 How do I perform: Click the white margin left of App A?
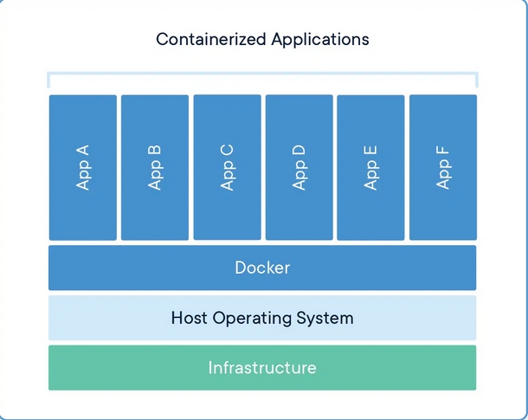pyautogui.click(x=24, y=167)
